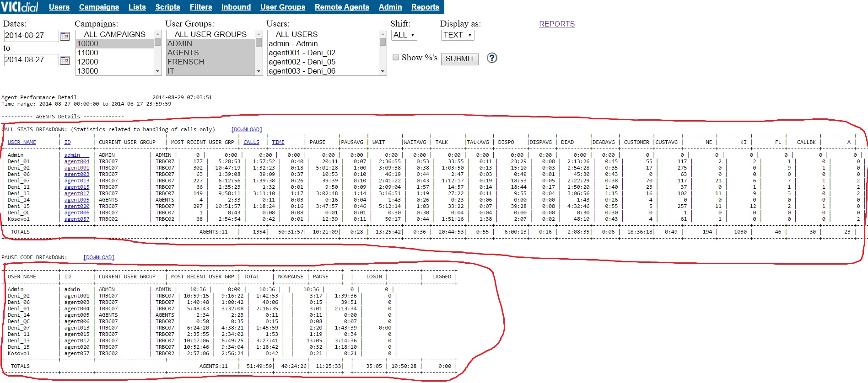Click the blue question mark help icon
The height and width of the screenshot is (383, 868).
tap(492, 58)
